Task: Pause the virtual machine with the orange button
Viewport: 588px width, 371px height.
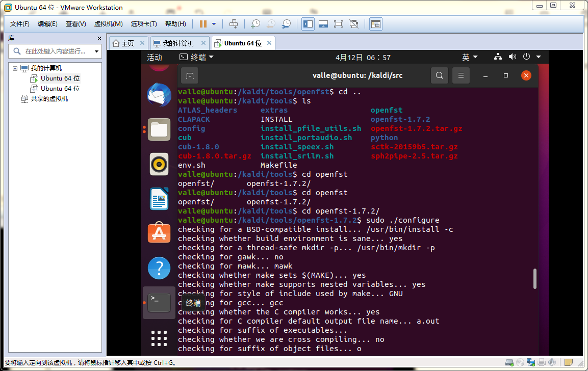Action: (203, 24)
